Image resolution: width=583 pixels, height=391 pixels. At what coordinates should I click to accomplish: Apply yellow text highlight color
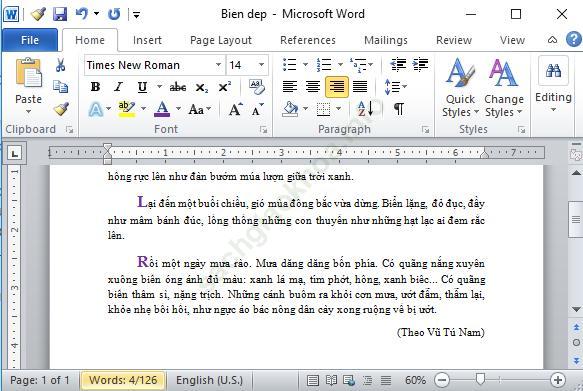[127, 109]
